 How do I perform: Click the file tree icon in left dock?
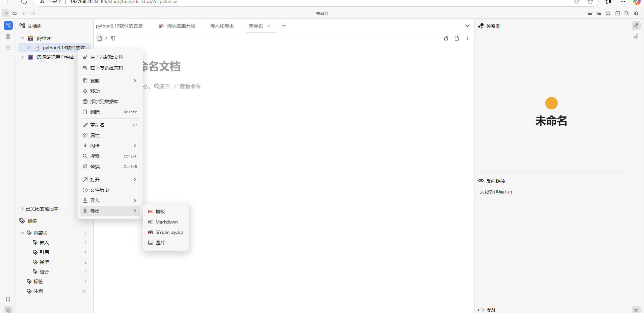pyautogui.click(x=8, y=25)
